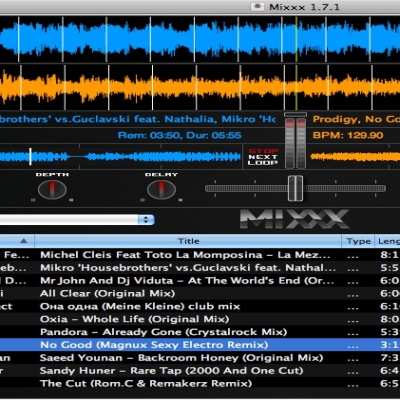Select The Cut (Rom.C & Remakerz Remix)

200,383
